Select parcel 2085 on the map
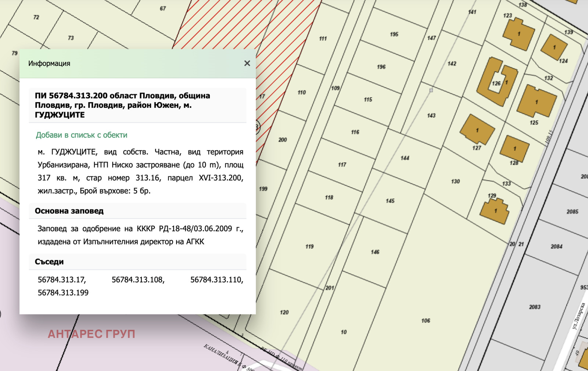 pos(572,211)
